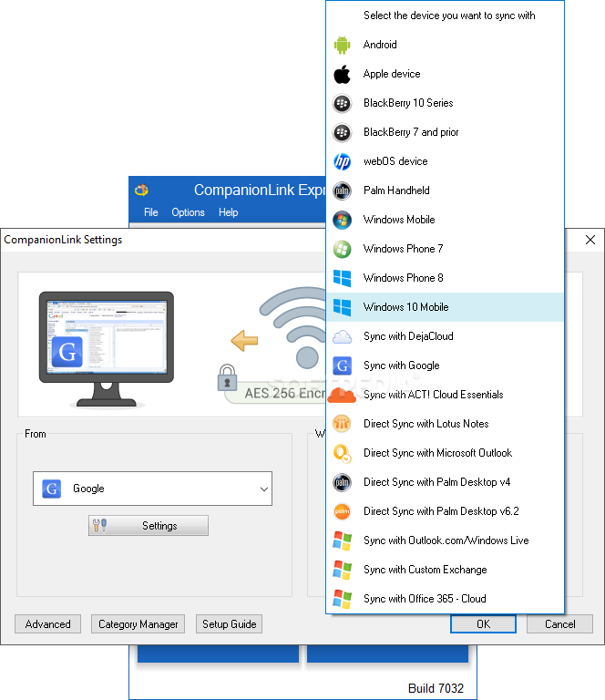Click the Palm Handheld icon
The height and width of the screenshot is (700, 605).
click(343, 191)
